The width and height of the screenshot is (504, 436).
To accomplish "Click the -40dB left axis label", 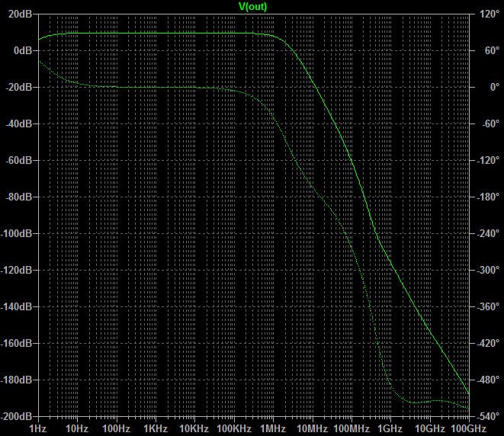I will click(x=19, y=123).
